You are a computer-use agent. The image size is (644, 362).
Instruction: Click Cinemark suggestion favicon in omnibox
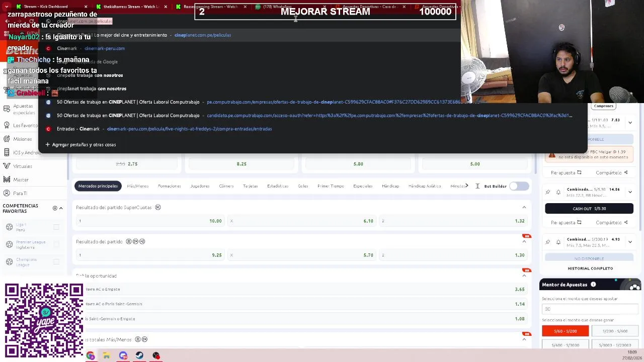pos(48,48)
